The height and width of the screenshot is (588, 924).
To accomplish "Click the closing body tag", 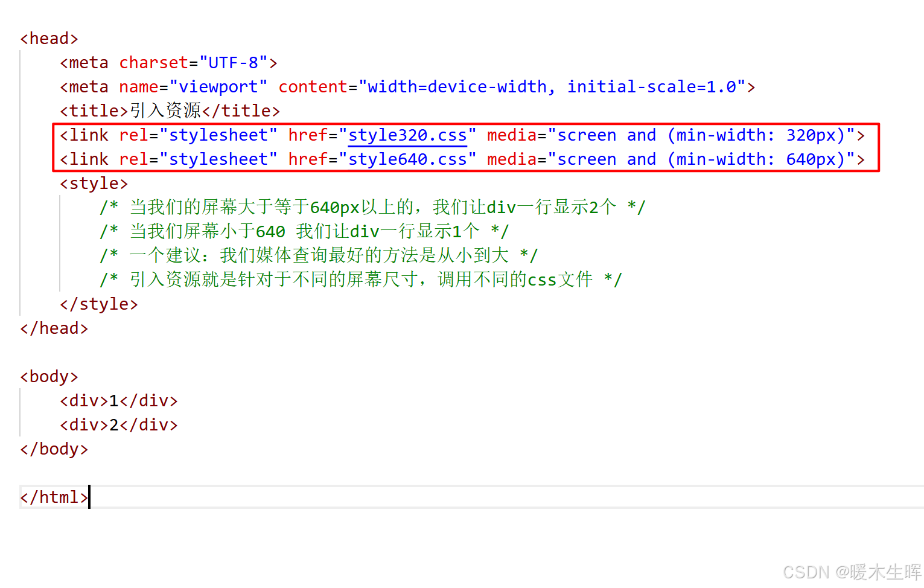I will point(54,449).
